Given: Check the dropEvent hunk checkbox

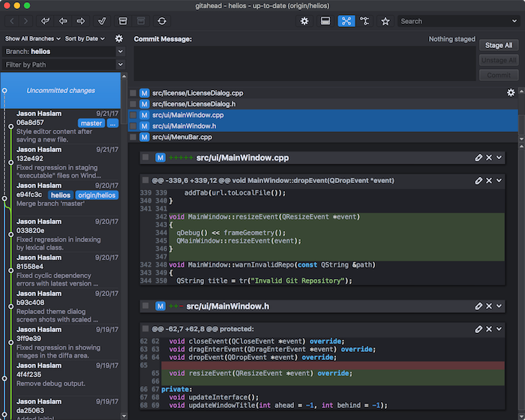Looking at the screenshot, I should 145,180.
